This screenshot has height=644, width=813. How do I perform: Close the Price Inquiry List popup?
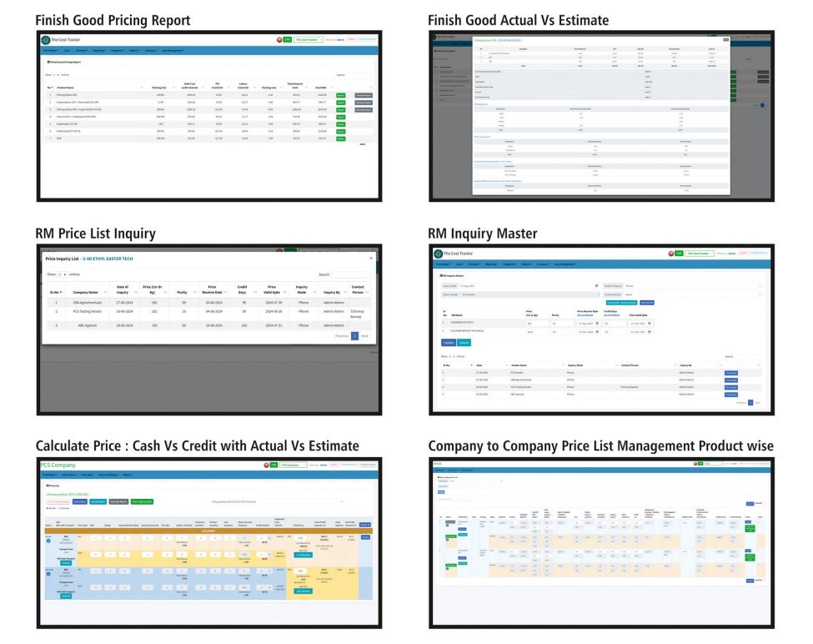point(371,259)
